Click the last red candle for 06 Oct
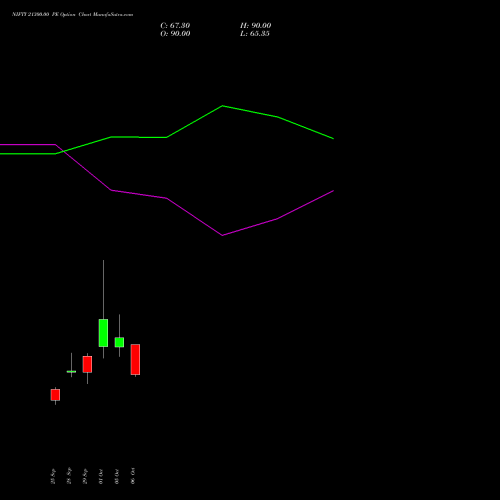Image resolution: width=500 pixels, height=500 pixels. tap(135, 360)
